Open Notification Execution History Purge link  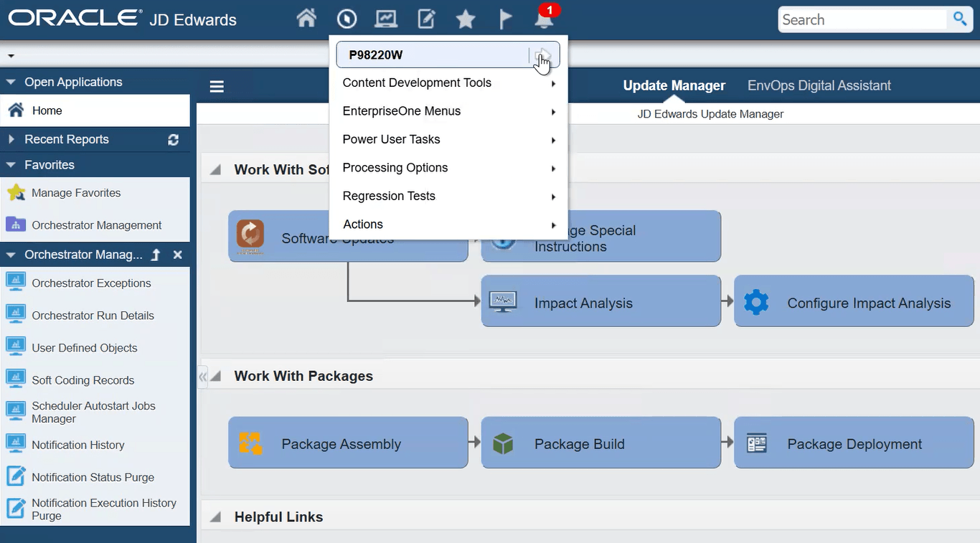click(104, 509)
